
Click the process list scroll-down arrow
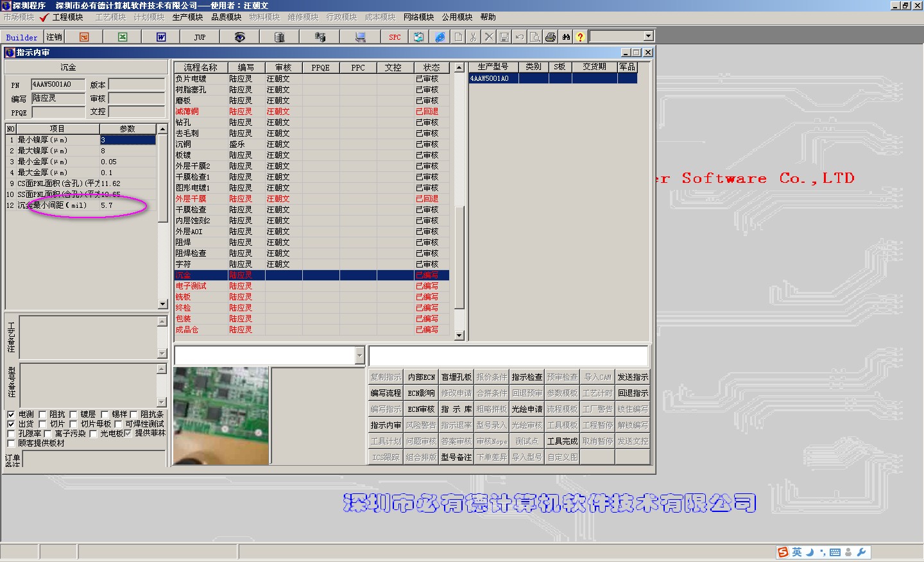[x=459, y=336]
